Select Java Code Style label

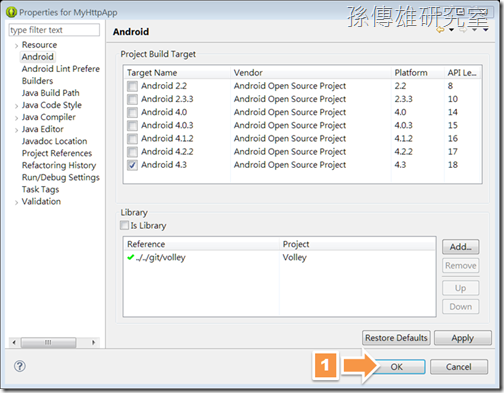click(x=52, y=105)
